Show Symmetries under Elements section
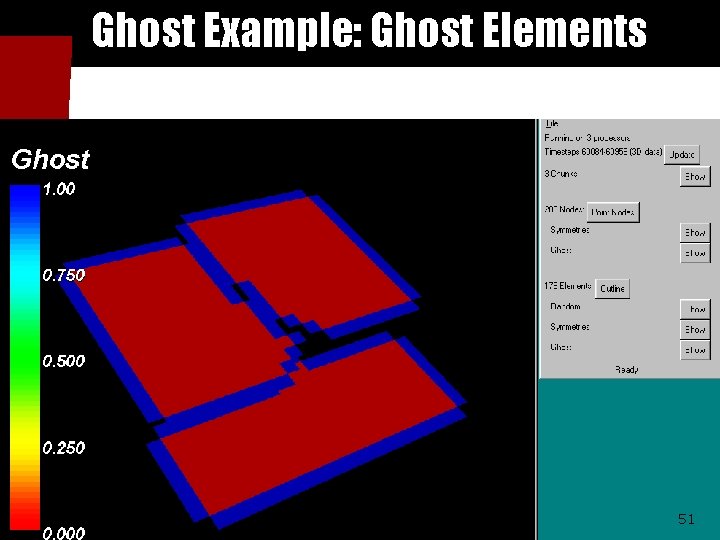 [x=695, y=330]
